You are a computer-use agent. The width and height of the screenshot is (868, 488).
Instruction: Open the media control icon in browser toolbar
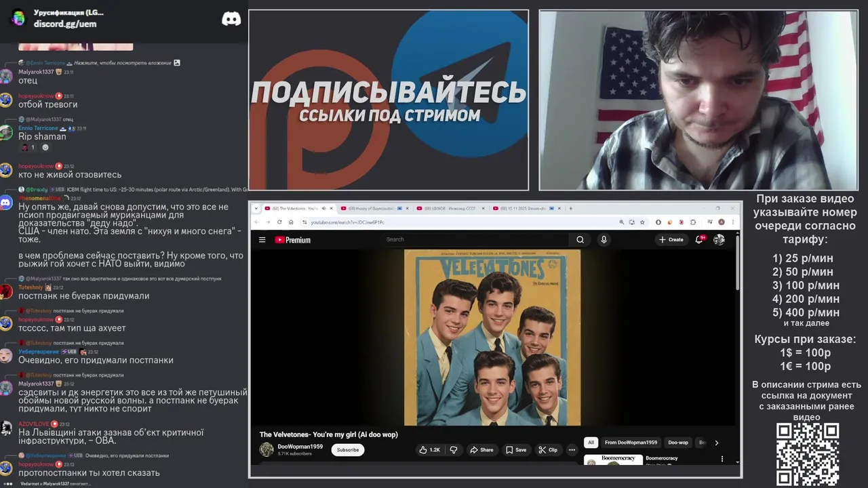tap(709, 222)
